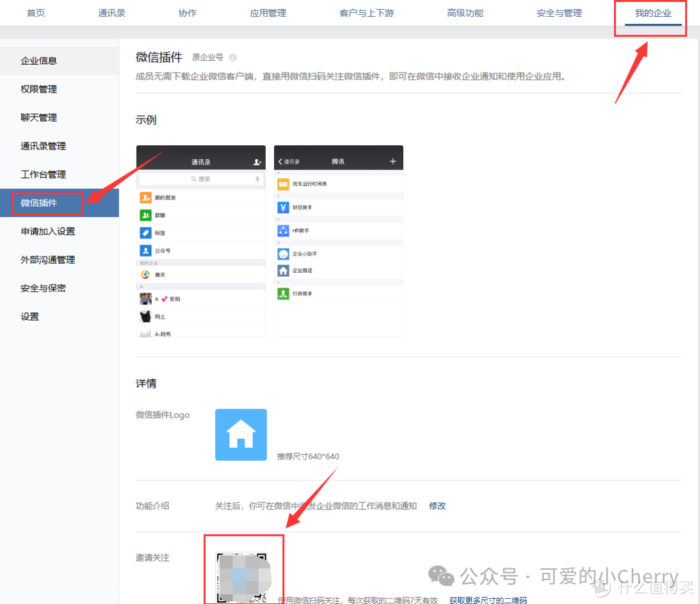Click 财经助手 yen icon in example
This screenshot has width=700, height=604.
283,207
